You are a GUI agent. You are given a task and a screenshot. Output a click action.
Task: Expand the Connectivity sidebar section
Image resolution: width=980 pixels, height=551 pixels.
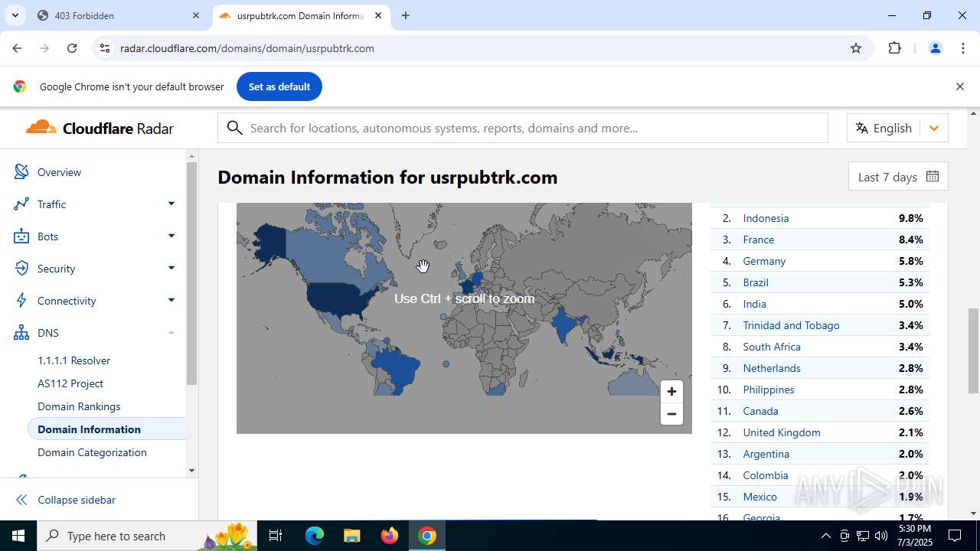pyautogui.click(x=171, y=300)
